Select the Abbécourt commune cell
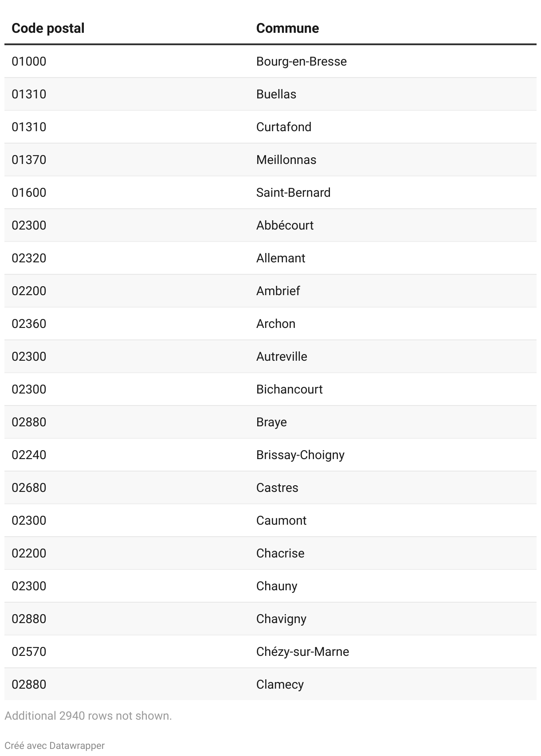 pos(285,225)
